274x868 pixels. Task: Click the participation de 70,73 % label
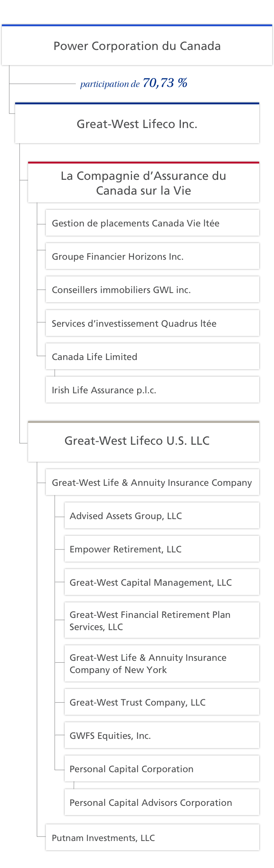tap(133, 83)
